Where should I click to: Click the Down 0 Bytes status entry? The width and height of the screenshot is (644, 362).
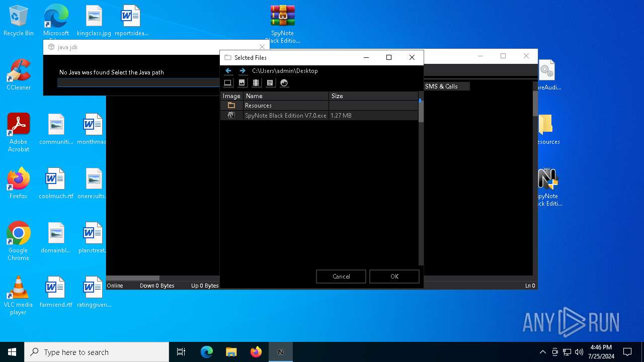pos(157,286)
